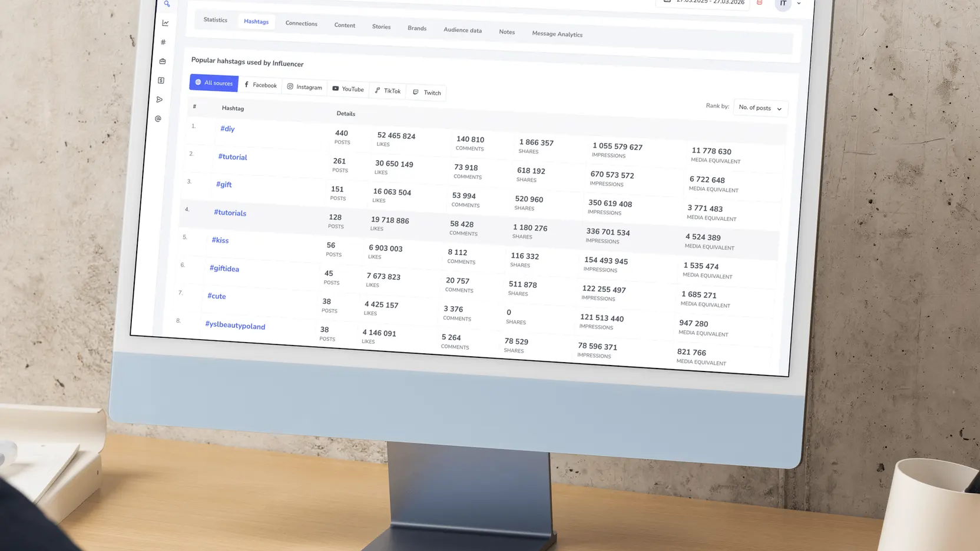Filter hashtags by Twitch
980x551 pixels.
click(426, 92)
